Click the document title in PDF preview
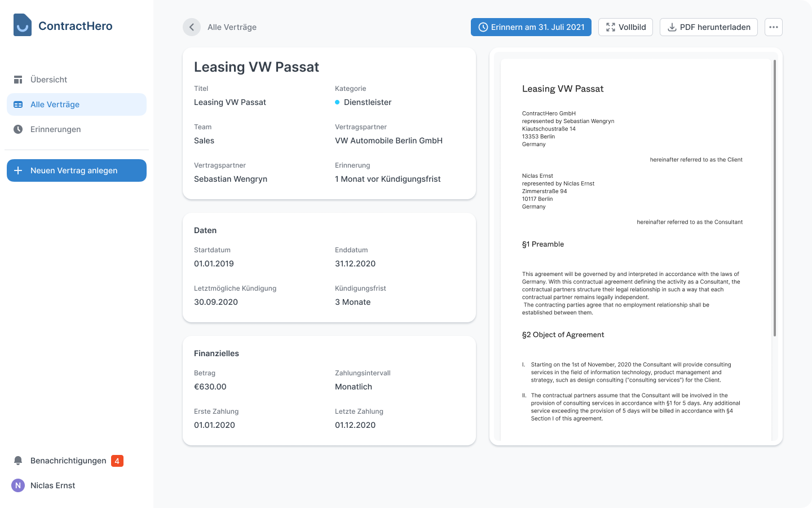812x508 pixels. click(x=563, y=89)
